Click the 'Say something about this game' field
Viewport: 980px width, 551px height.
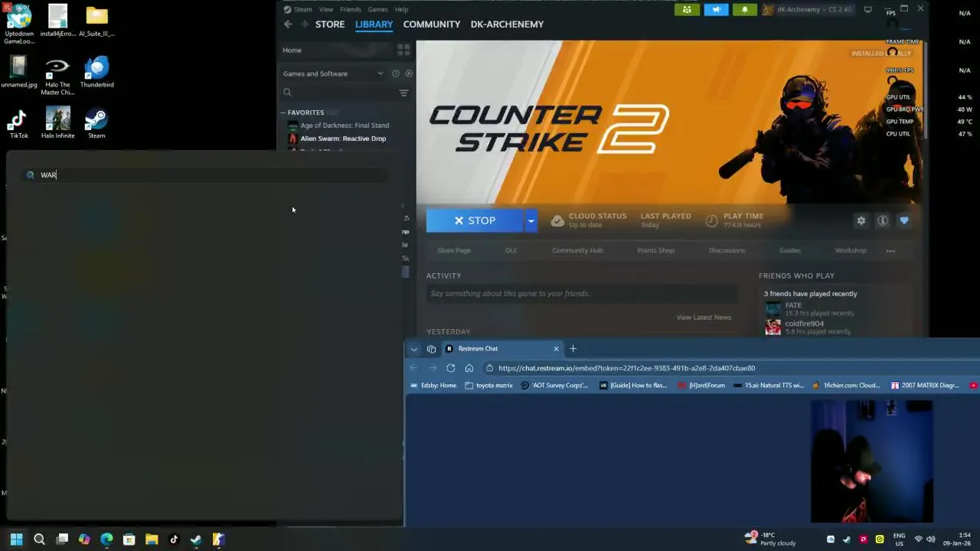pyautogui.click(x=582, y=294)
